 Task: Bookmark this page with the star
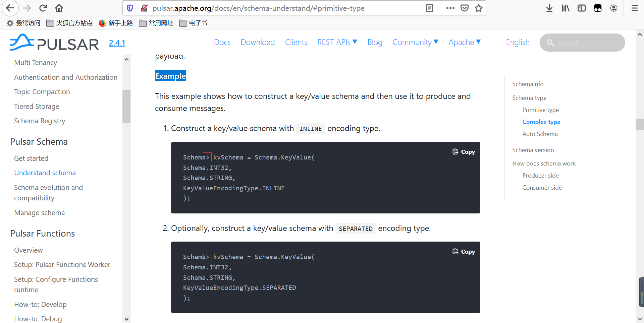click(x=479, y=8)
